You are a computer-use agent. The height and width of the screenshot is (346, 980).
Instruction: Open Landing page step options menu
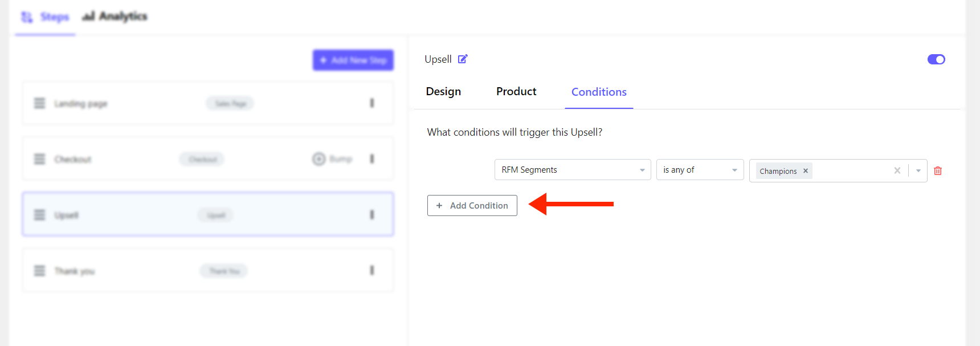372,103
